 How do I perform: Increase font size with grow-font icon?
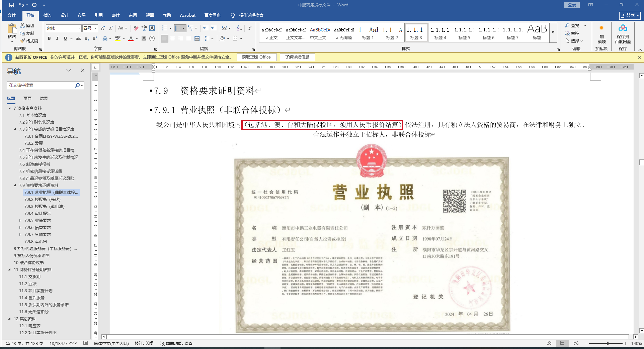103,28
